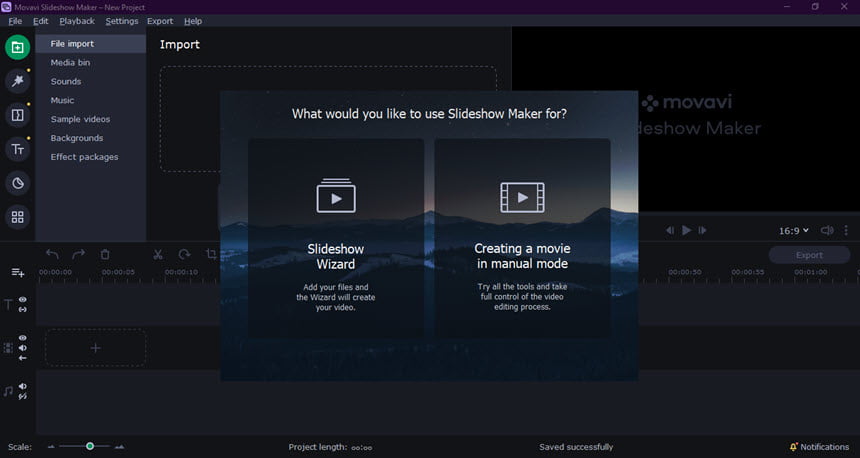Choose the Slideshow Wizard option
Screen dimensions: 860x458
pyautogui.click(x=336, y=239)
